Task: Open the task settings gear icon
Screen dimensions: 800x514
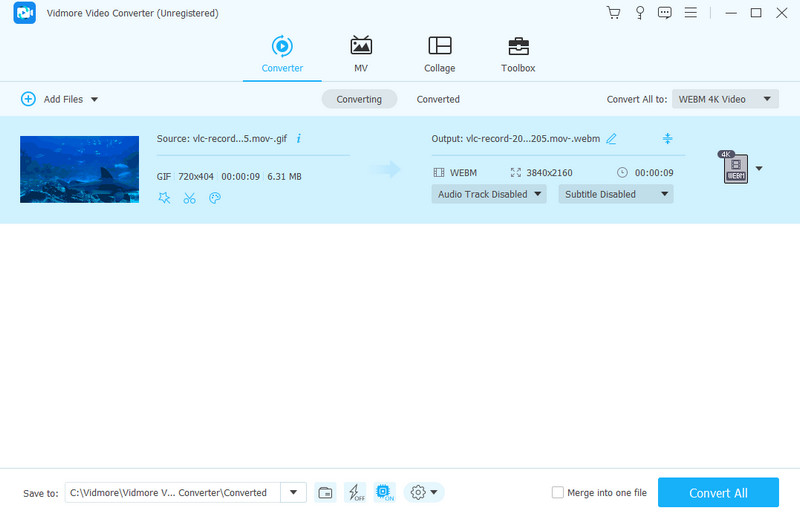Action: [418, 493]
